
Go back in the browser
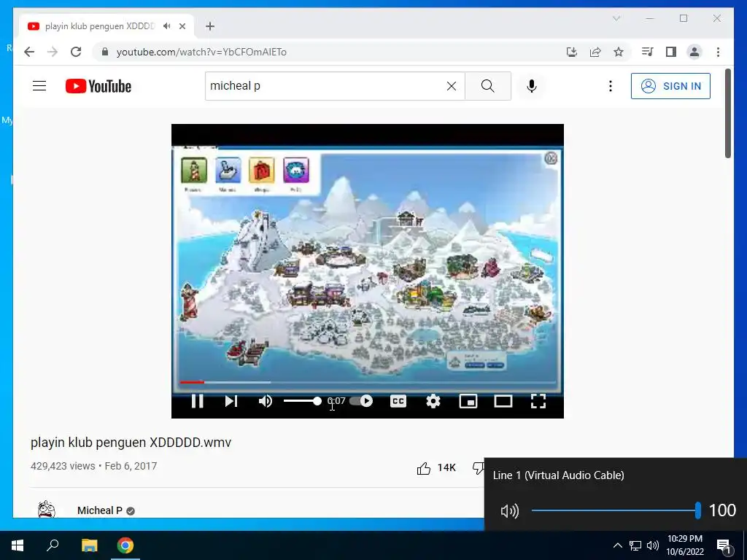click(x=29, y=52)
